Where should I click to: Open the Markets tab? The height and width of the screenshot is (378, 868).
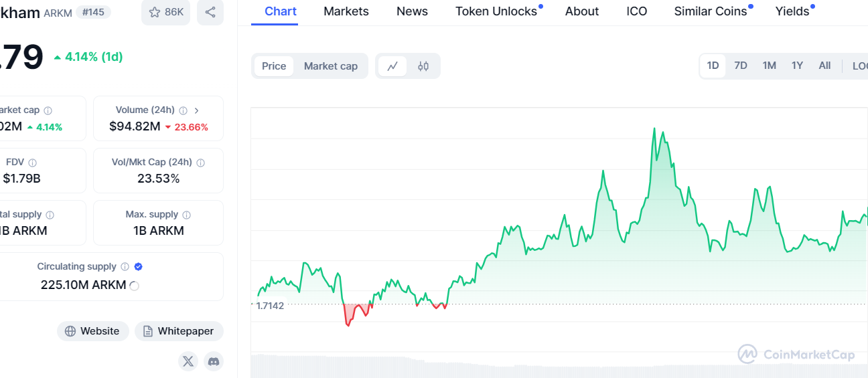coord(346,11)
